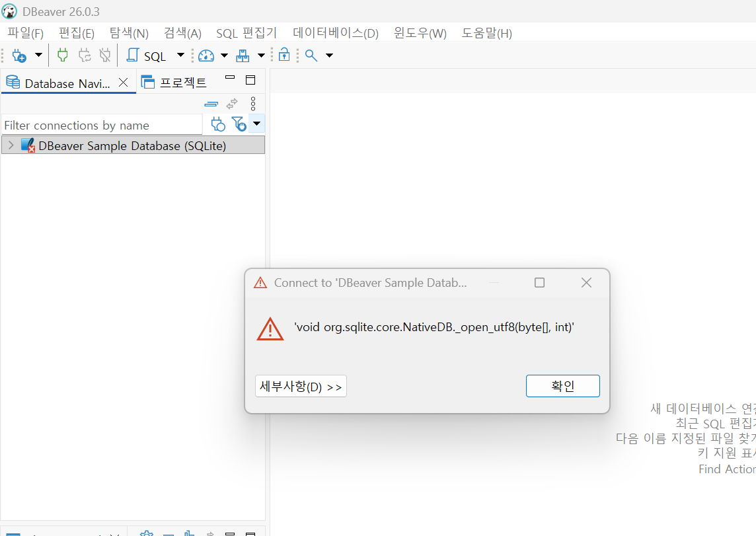Screen dimensions: 756x536
Task: Click the DBeaver beaver logo icon
Action: (x=9, y=11)
